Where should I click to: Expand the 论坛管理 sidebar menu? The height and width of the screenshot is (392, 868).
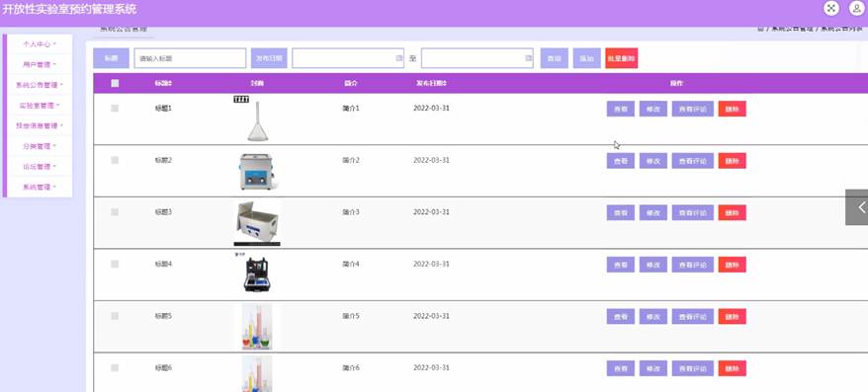(x=40, y=167)
